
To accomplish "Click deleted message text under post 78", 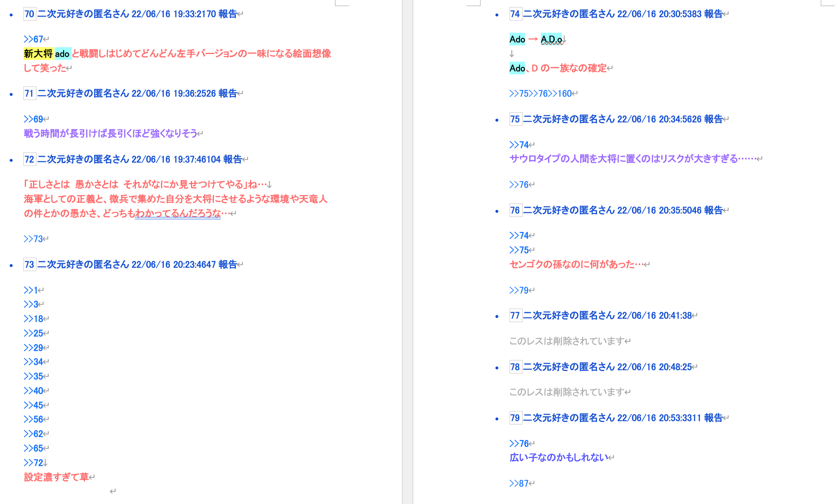I will tap(567, 392).
